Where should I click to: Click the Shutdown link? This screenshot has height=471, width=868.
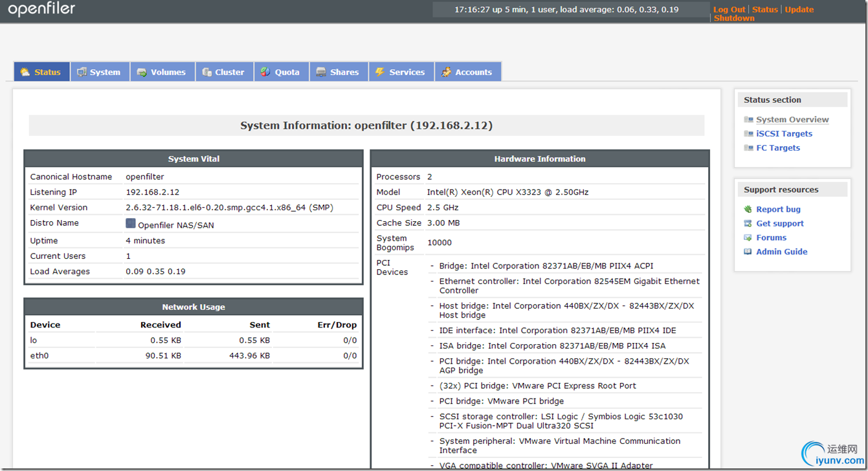pos(734,18)
